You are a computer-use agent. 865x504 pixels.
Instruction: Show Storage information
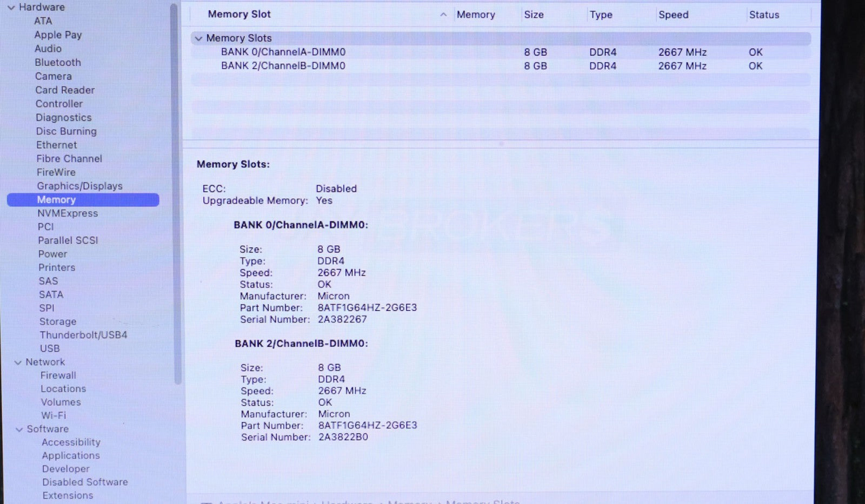(58, 321)
